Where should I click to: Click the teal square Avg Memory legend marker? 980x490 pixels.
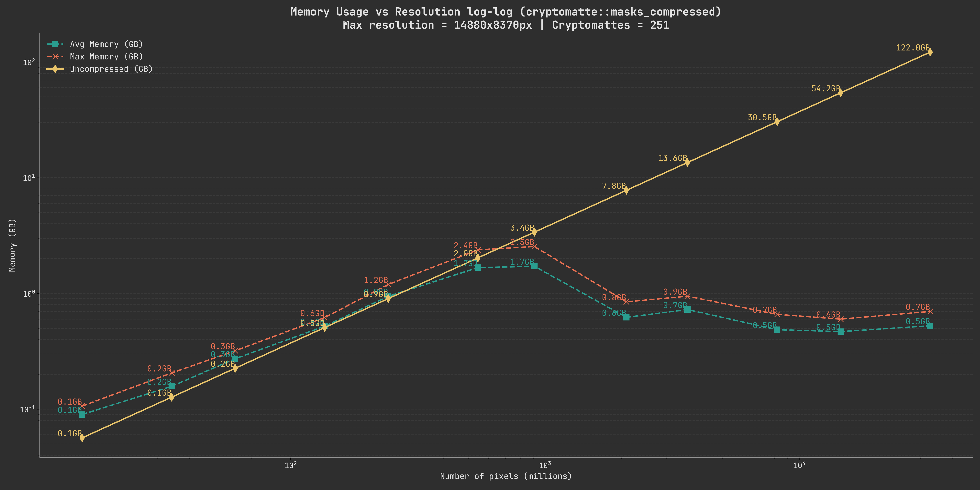pyautogui.click(x=55, y=44)
